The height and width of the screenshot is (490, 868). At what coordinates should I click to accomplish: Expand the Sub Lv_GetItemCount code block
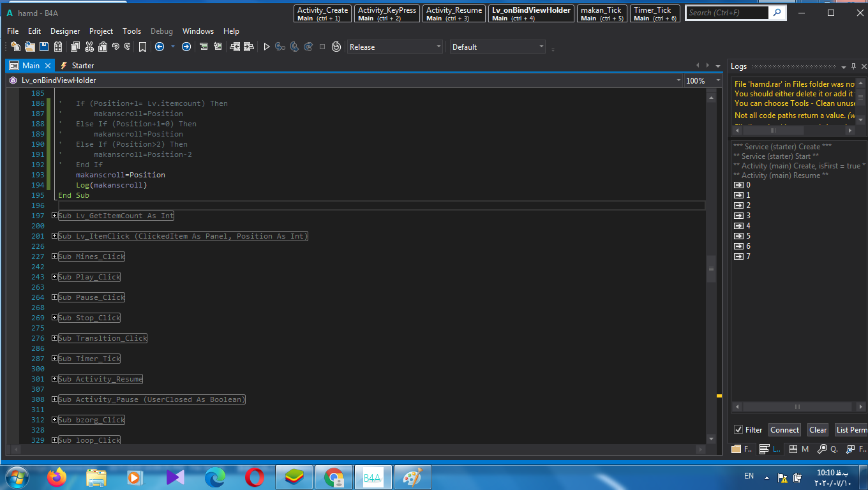[55, 216]
